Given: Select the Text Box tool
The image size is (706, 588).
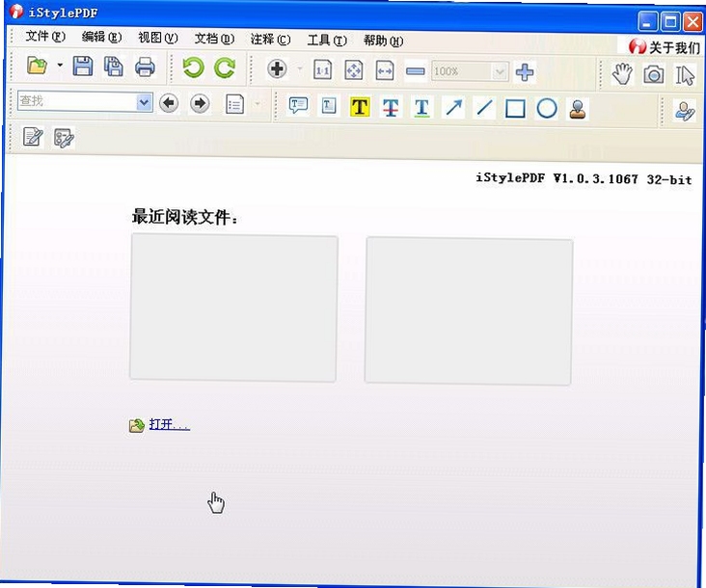Looking at the screenshot, I should pyautogui.click(x=329, y=106).
